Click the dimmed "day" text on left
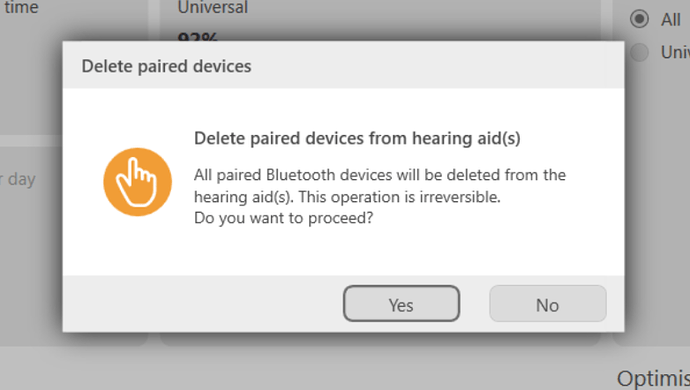 [x=21, y=179]
